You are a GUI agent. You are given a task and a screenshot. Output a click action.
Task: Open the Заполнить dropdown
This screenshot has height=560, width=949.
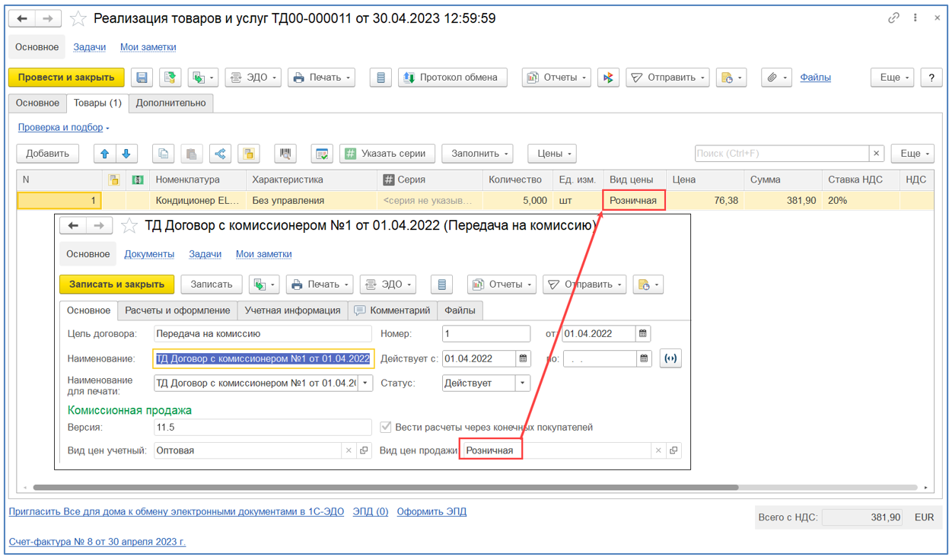(x=477, y=154)
